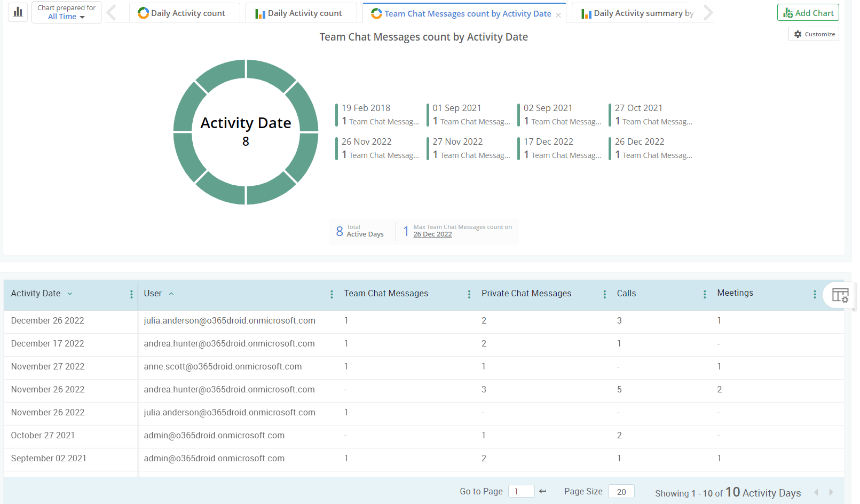The height and width of the screenshot is (504, 860).
Task: Click the 26 Dec 2022 date link
Action: 432,234
